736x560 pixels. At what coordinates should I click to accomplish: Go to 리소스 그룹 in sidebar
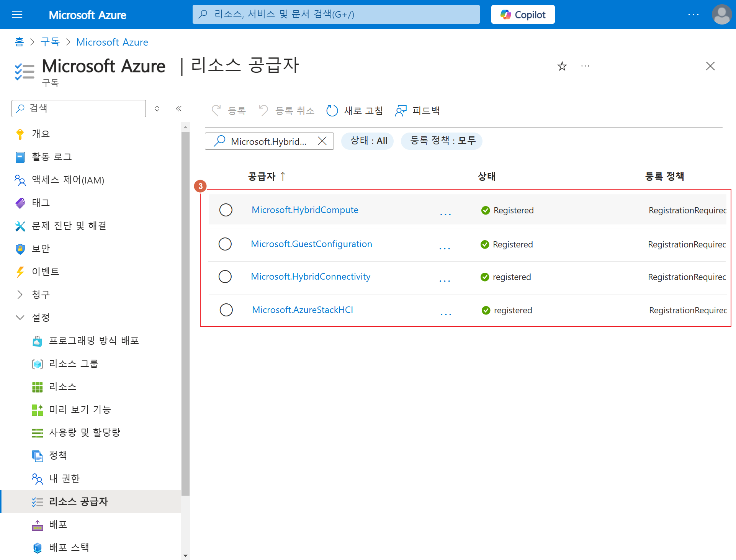(x=74, y=364)
